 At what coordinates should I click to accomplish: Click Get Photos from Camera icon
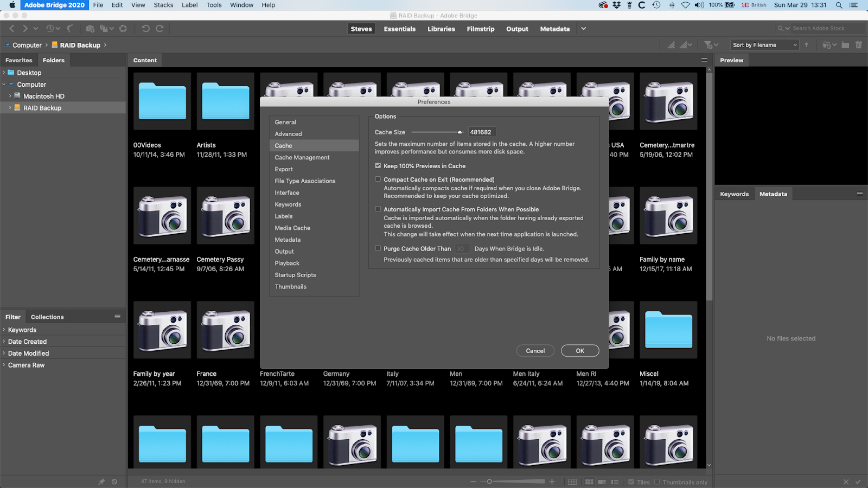90,29
